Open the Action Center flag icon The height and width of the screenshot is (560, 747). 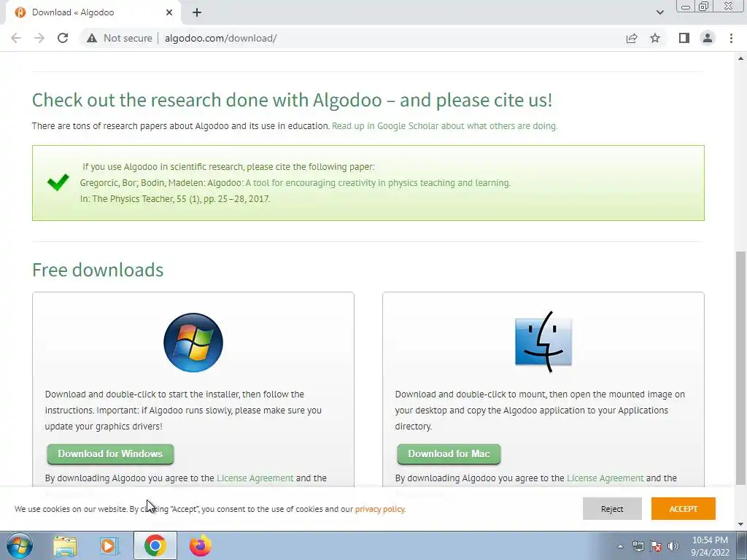point(656,546)
